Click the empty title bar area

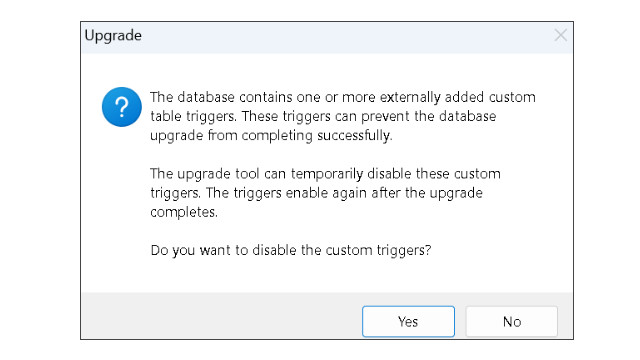point(347,38)
